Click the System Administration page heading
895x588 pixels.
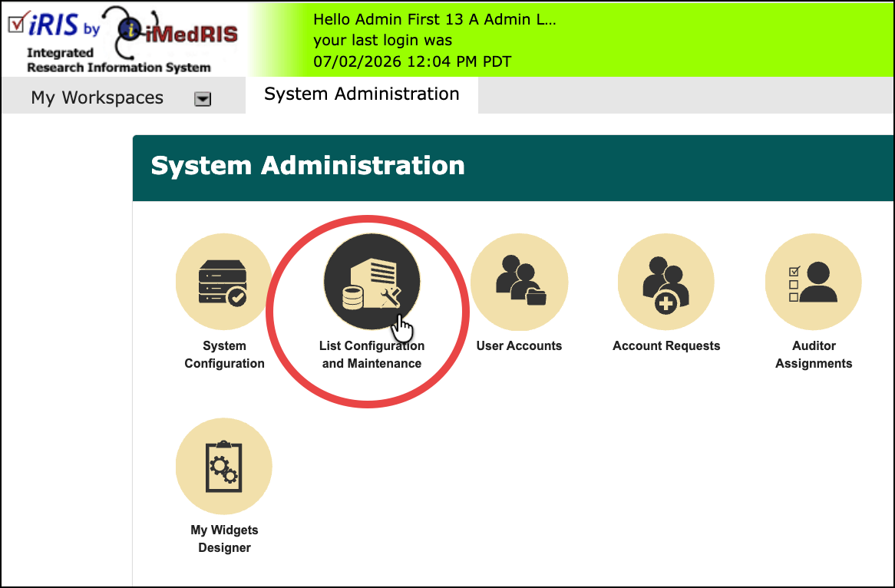pyautogui.click(x=308, y=166)
